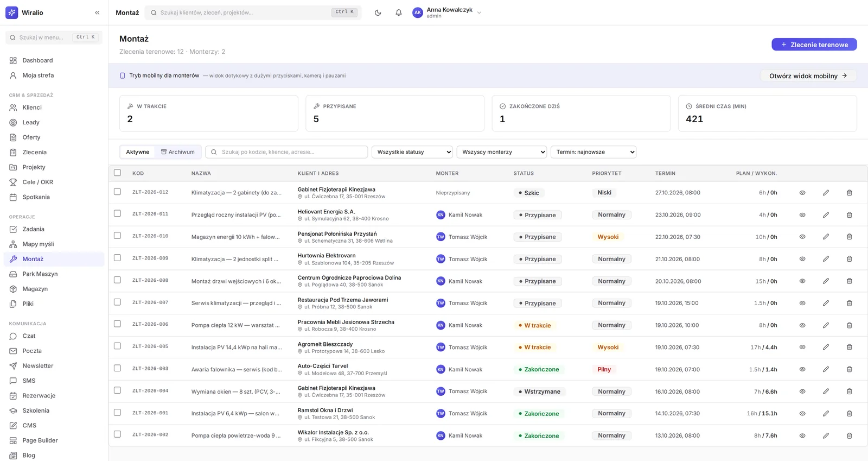Switch to the Archiwum tab
The width and height of the screenshot is (868, 461).
pyautogui.click(x=177, y=152)
